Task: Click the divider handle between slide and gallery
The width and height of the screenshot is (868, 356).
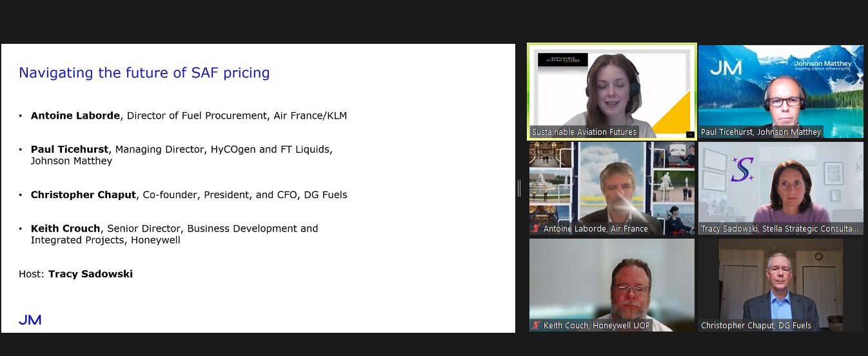Action: (x=519, y=188)
